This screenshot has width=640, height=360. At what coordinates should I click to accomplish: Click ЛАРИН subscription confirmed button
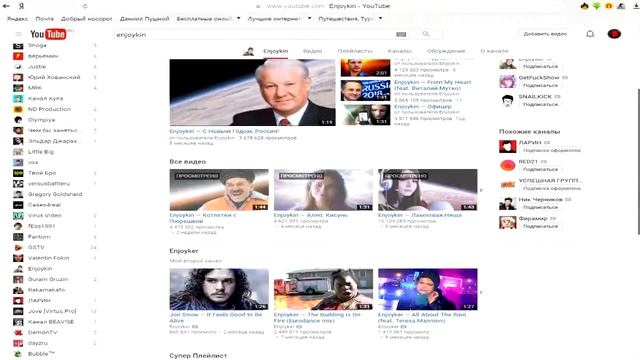click(551, 150)
